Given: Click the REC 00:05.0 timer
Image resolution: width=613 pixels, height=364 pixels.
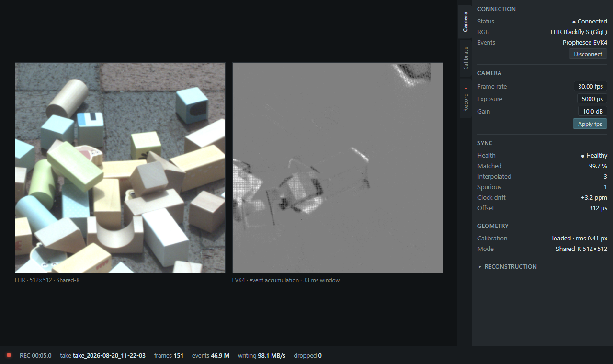Looking at the screenshot, I should (x=35, y=356).
